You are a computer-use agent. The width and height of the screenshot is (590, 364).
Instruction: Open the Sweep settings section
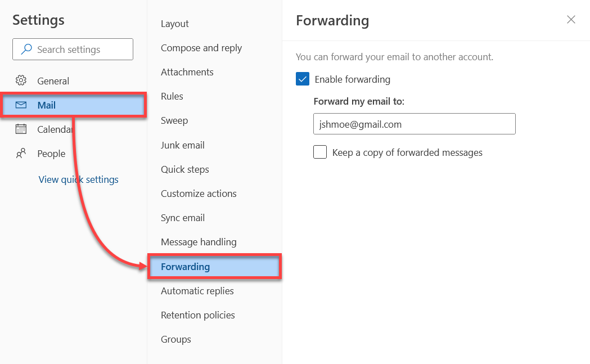pos(174,120)
